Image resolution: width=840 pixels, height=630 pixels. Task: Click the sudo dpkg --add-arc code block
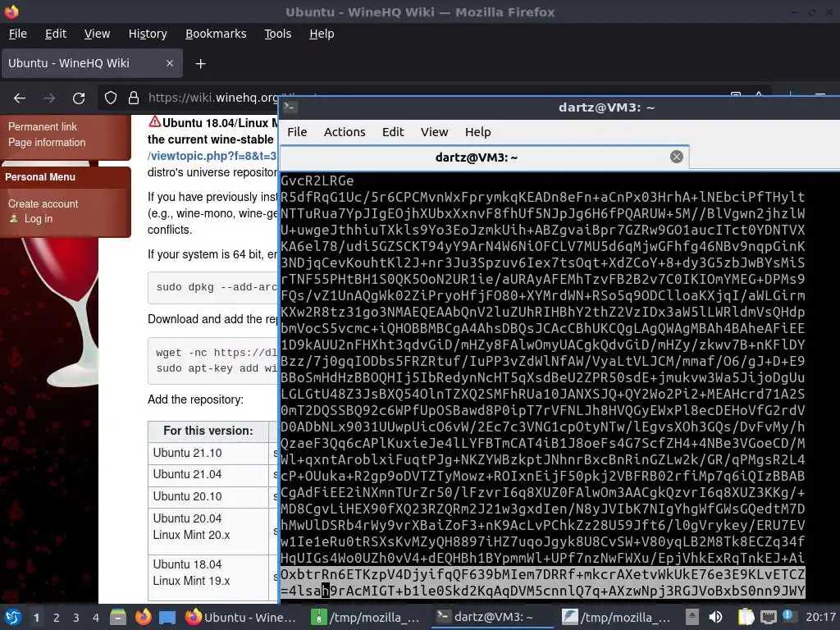pos(213,288)
